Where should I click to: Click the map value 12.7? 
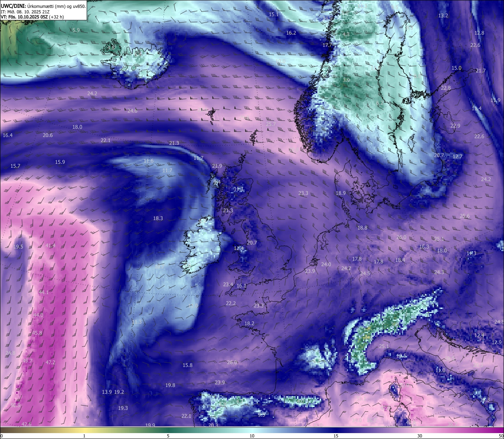[458, 156]
